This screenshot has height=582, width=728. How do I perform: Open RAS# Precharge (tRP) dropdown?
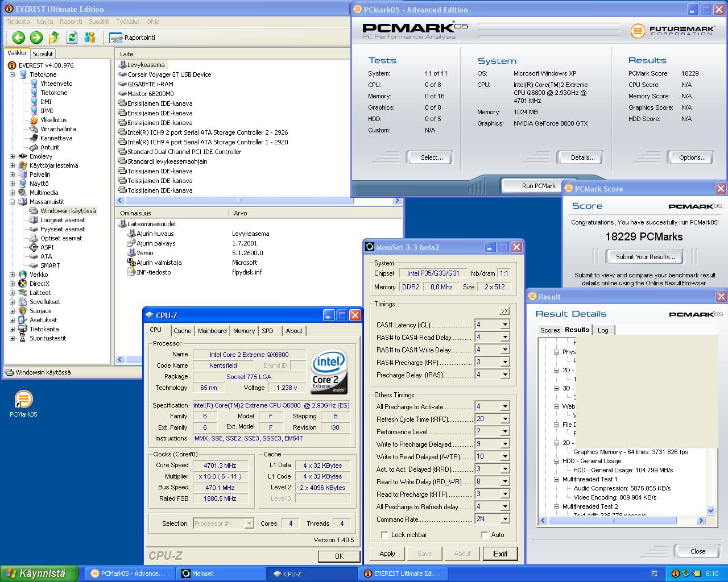[504, 362]
